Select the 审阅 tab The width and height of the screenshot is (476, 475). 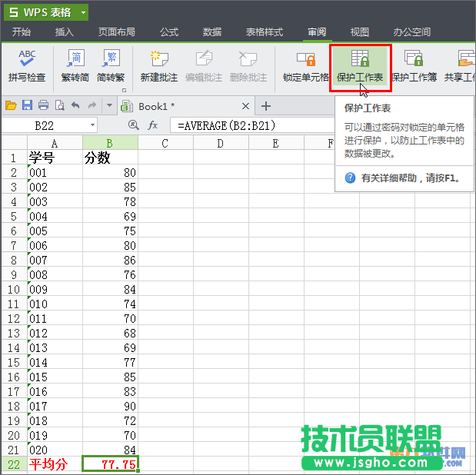pos(317,32)
